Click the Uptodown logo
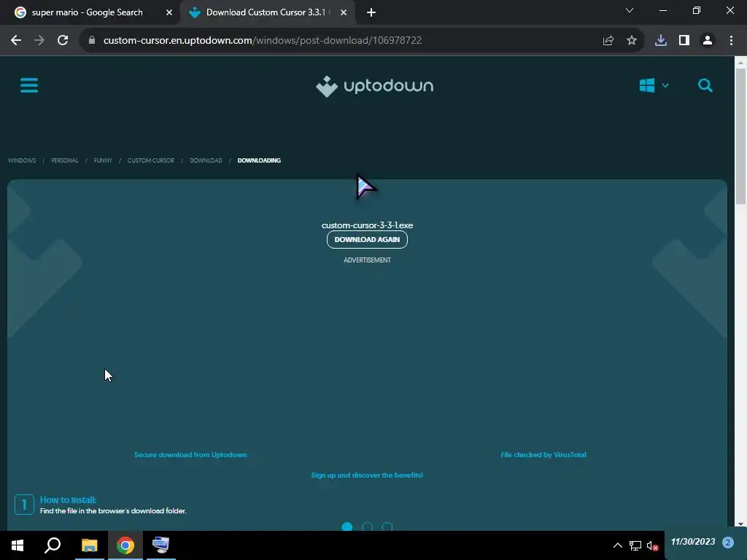The image size is (747, 560). (374, 86)
